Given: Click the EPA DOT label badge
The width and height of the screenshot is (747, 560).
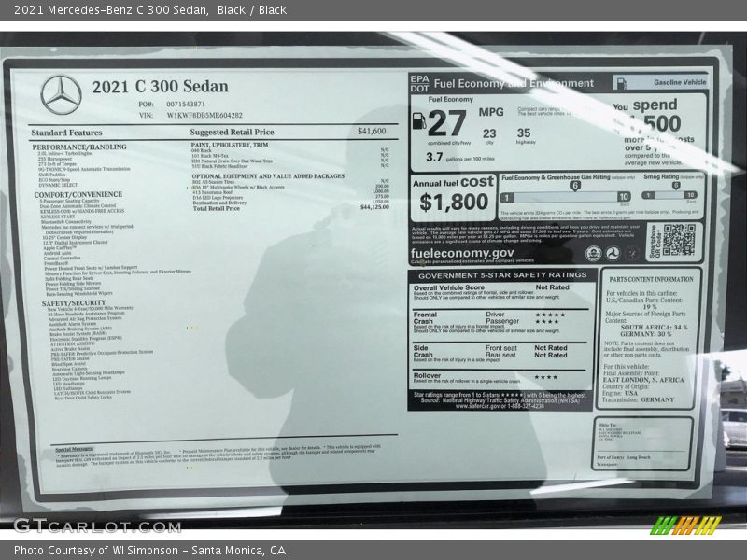Looking at the screenshot, I should point(419,84).
